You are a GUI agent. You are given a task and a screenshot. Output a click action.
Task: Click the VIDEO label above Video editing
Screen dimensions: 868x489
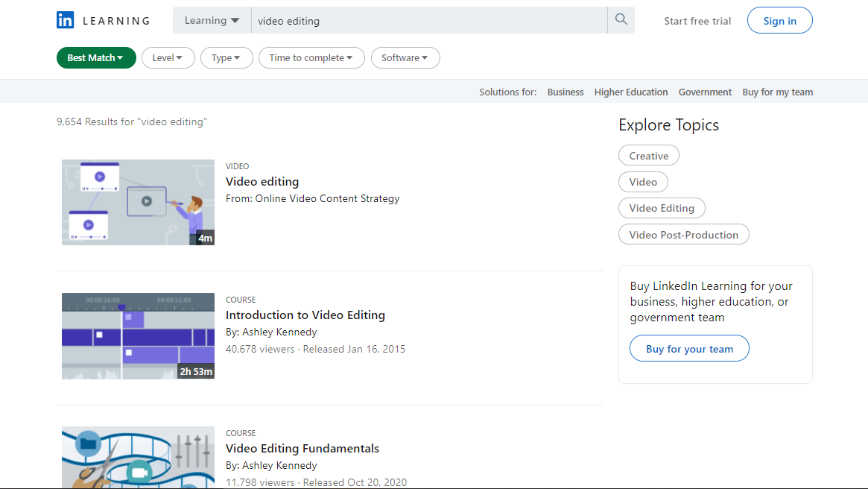click(x=238, y=166)
